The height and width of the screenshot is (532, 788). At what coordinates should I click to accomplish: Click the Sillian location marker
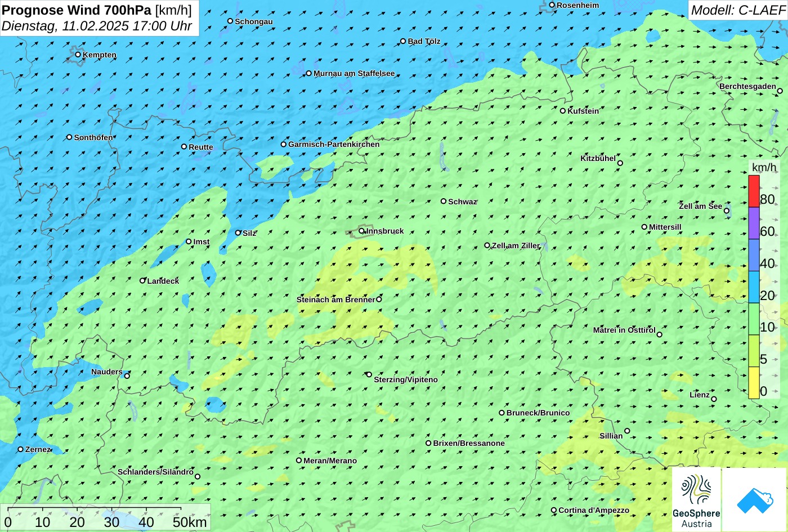coord(627,431)
